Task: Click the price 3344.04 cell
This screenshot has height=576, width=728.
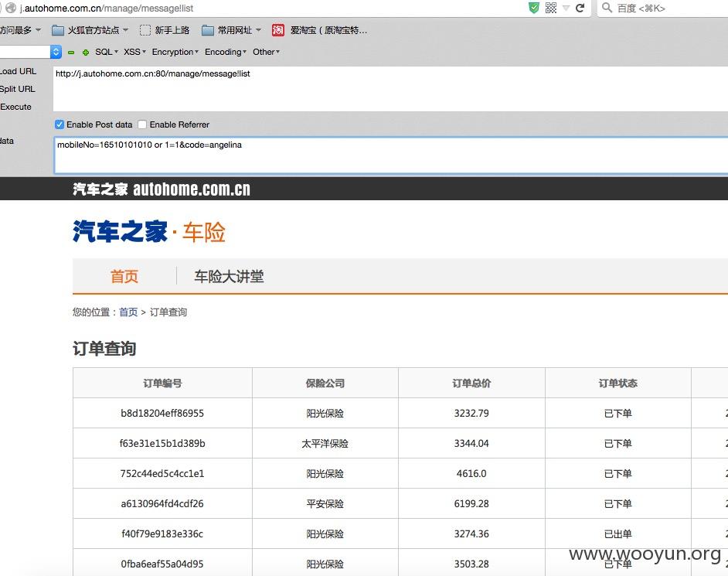Action: pyautogui.click(x=471, y=444)
